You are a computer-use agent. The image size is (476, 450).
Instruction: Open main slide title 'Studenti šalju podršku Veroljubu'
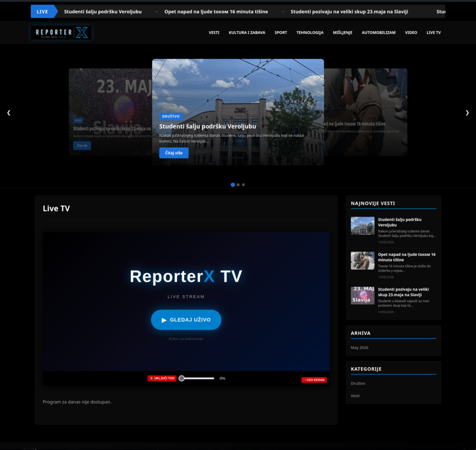[208, 126]
